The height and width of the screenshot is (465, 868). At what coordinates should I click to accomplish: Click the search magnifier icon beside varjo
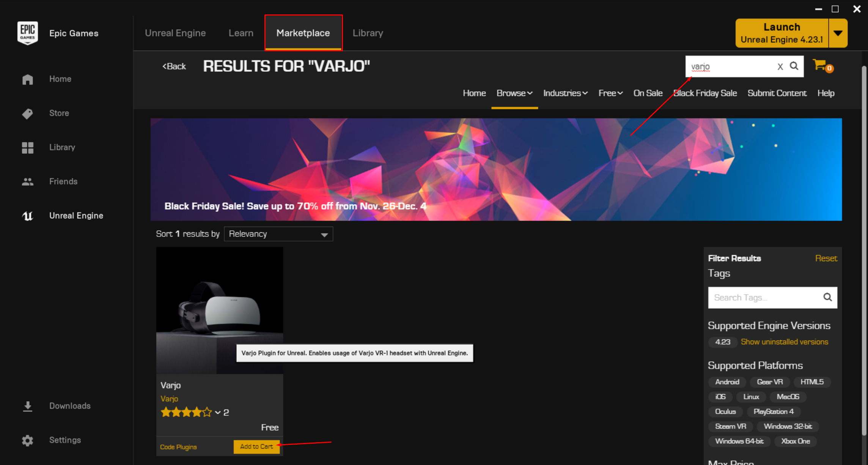[794, 66]
